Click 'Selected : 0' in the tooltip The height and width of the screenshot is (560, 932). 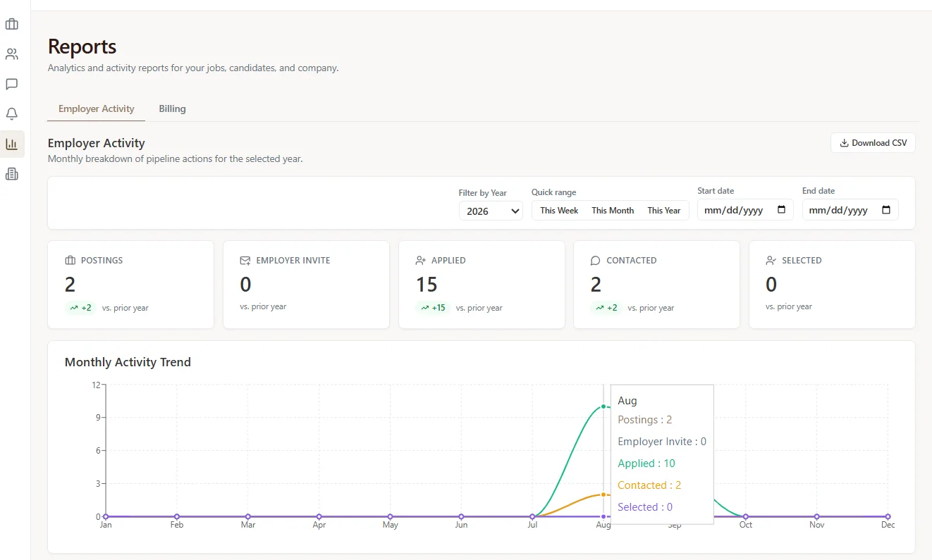(x=645, y=507)
